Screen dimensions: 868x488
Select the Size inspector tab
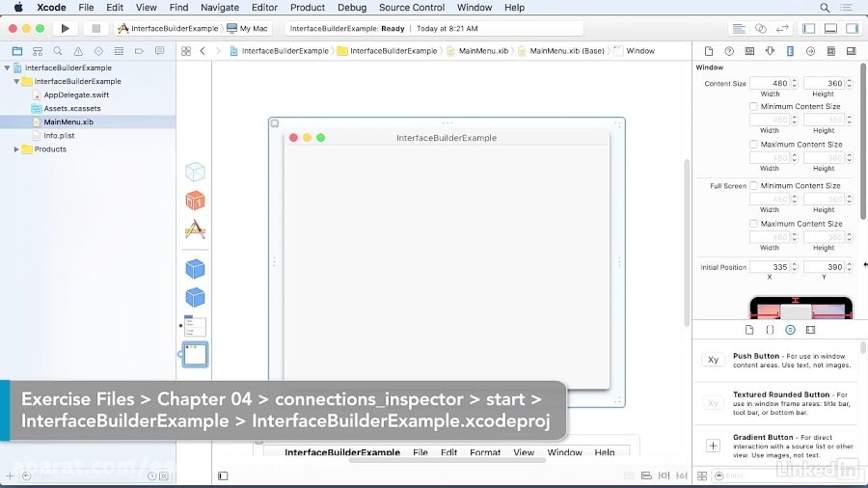[x=790, y=51]
